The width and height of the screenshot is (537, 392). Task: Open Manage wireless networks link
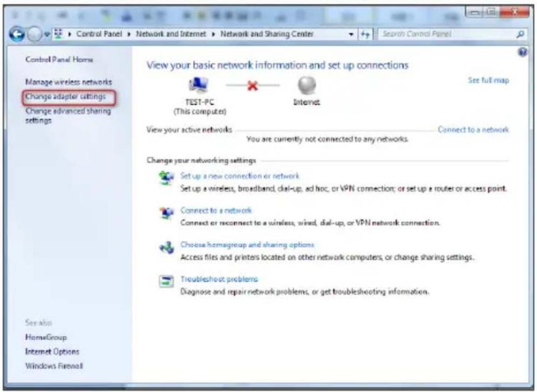(69, 82)
